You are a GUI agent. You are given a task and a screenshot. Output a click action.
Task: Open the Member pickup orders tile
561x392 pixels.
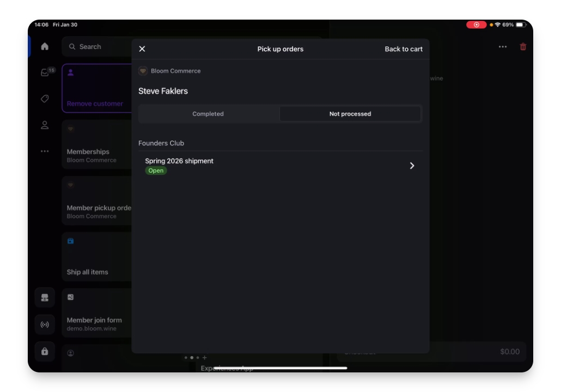click(97, 201)
